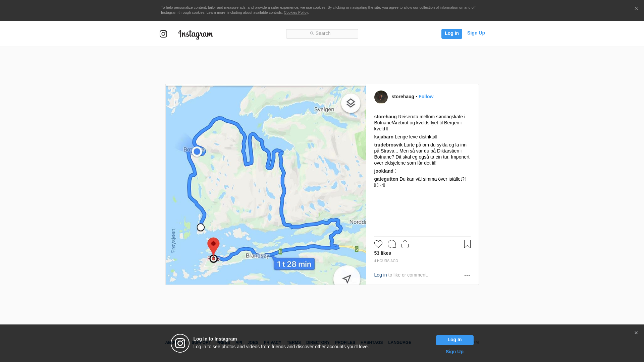Open the Sign Up header link
This screenshot has width=644, height=362.
point(476,33)
